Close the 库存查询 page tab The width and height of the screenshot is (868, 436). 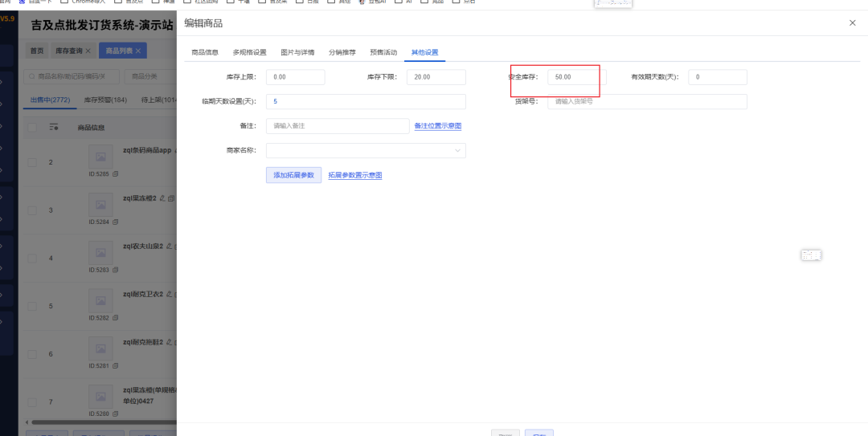click(x=88, y=51)
